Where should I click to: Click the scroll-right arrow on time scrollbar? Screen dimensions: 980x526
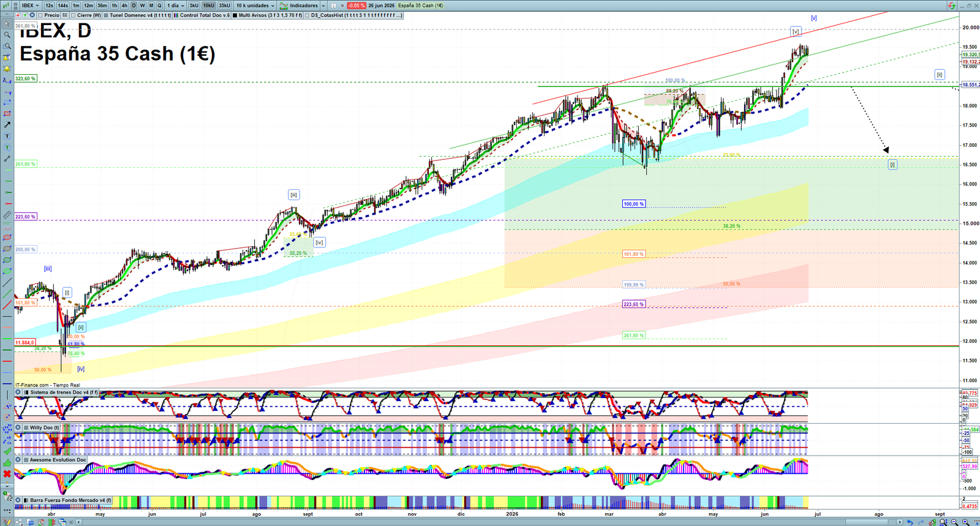[x=900, y=522]
